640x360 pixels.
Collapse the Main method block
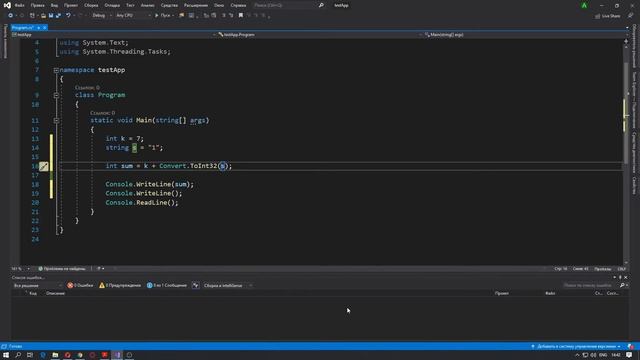click(56, 120)
